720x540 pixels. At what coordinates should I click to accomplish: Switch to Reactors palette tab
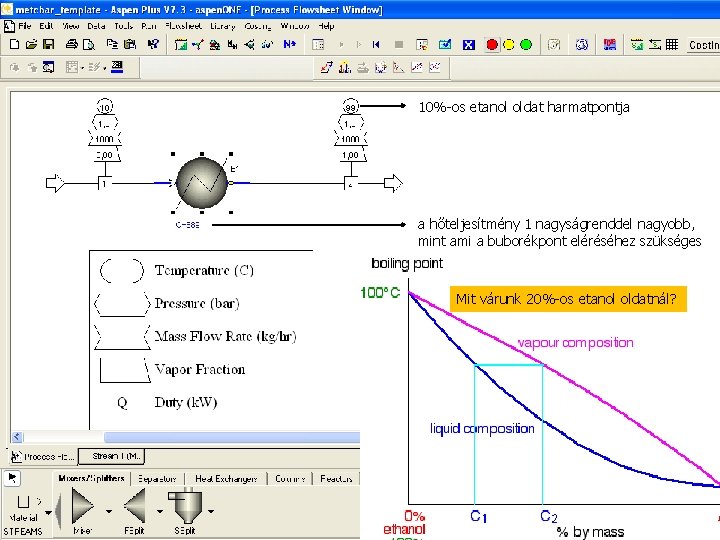click(337, 479)
